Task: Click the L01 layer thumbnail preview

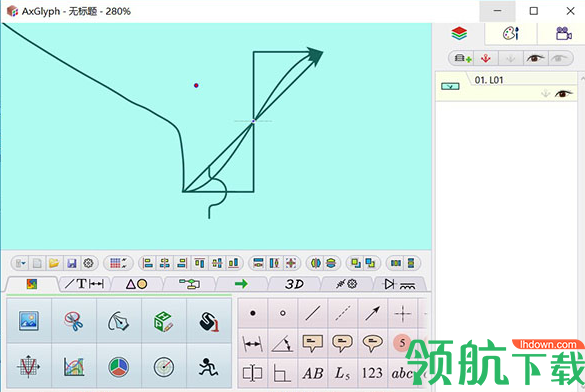Action: coord(450,87)
